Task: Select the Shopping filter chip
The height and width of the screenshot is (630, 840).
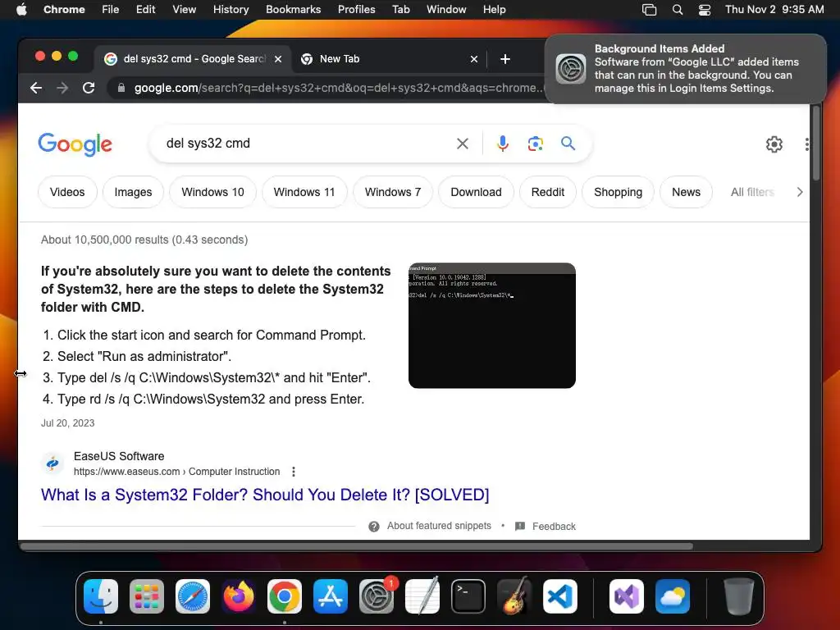Action: point(618,192)
